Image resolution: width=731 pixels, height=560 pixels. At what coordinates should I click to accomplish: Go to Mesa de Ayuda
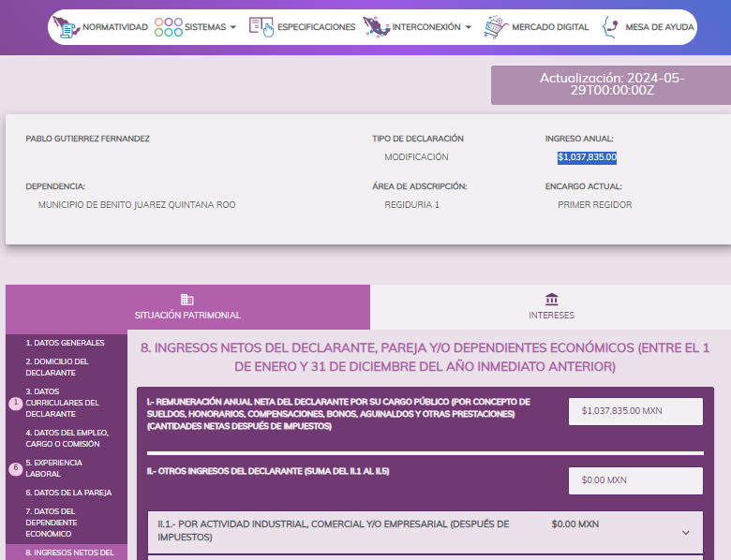click(x=660, y=27)
